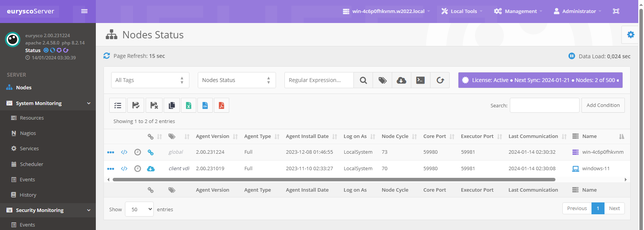Click the Add Condition button
Image resolution: width=644 pixels, height=230 pixels.
tap(603, 105)
